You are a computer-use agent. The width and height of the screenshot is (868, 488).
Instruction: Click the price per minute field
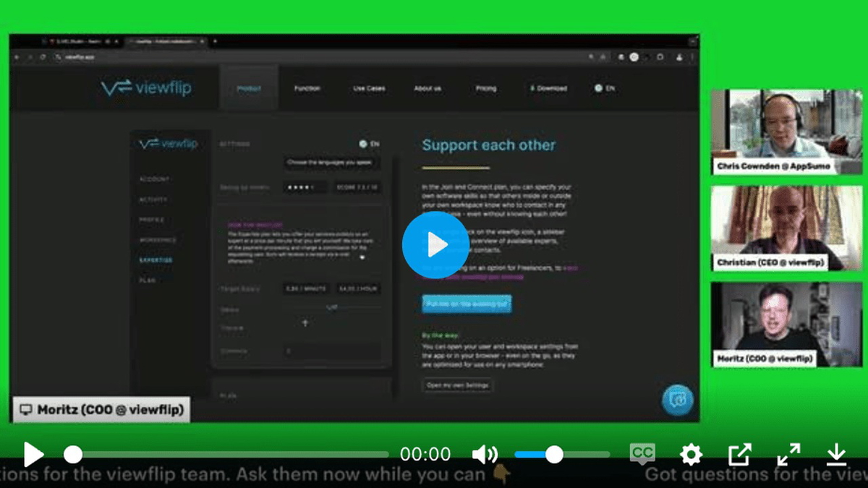pos(307,288)
